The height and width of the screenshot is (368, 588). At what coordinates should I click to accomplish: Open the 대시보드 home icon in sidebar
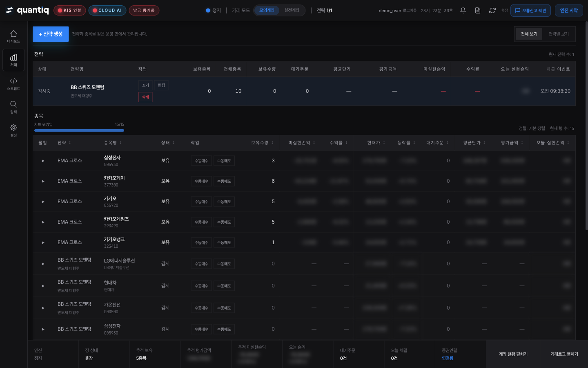pos(13,36)
